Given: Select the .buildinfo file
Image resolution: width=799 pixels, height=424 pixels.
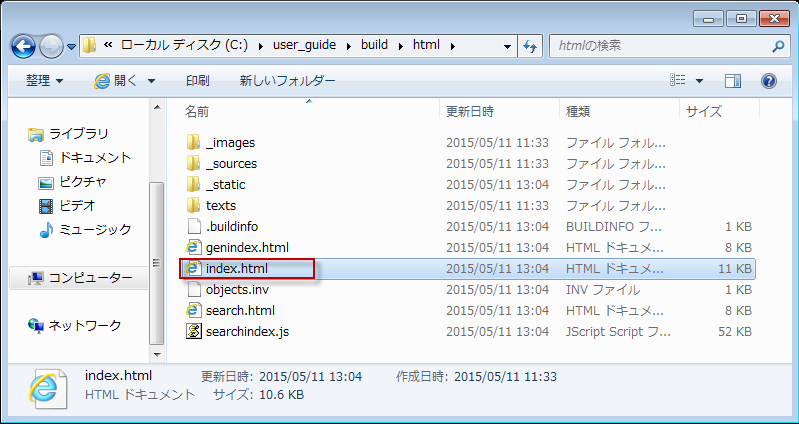Looking at the screenshot, I should pos(232,226).
